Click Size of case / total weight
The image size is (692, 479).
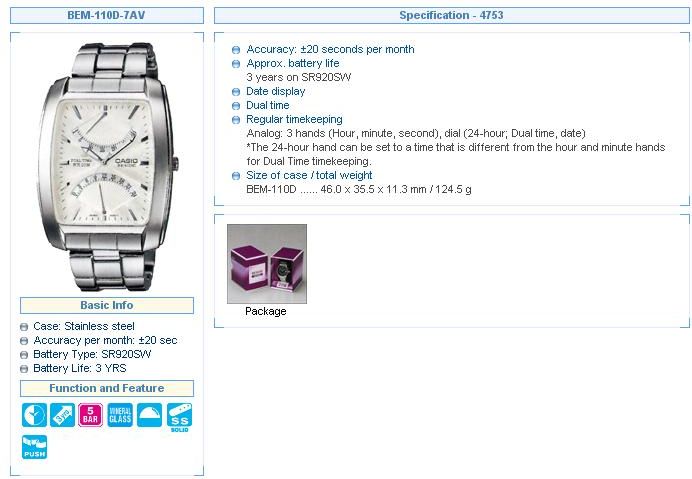309,175
